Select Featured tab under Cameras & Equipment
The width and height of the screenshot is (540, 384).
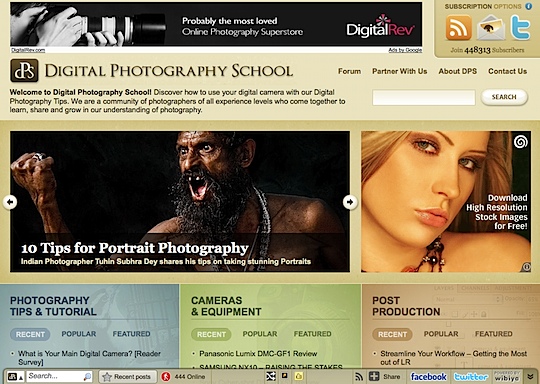tap(312, 334)
